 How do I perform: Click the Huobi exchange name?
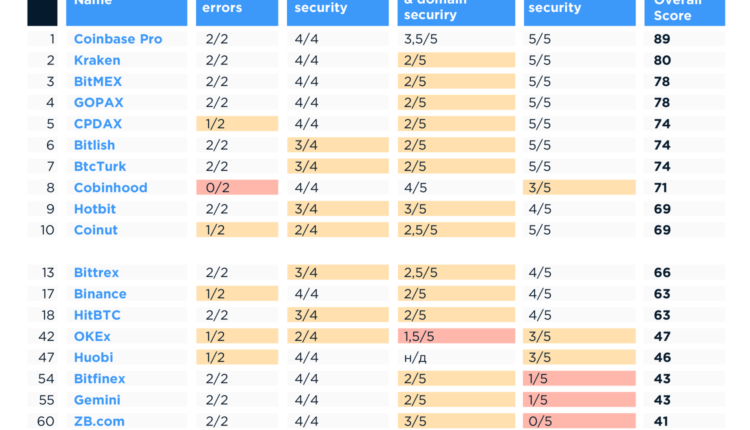point(93,357)
